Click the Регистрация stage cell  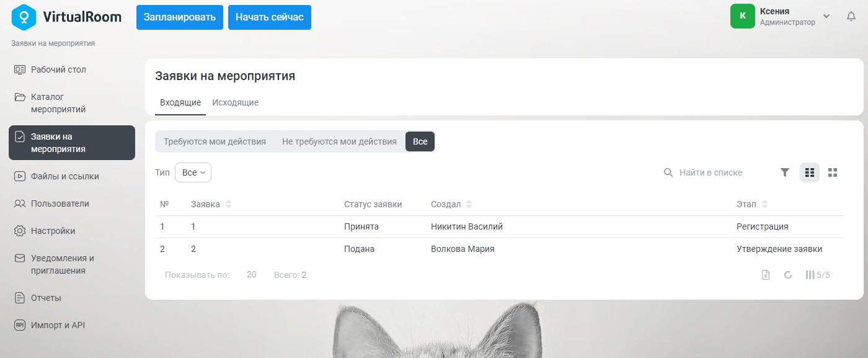click(x=763, y=226)
